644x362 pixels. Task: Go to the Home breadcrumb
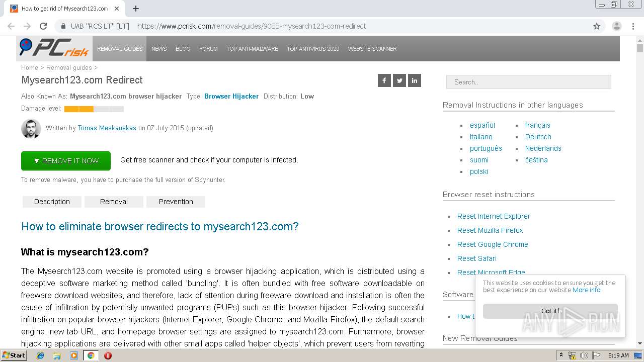click(30, 67)
